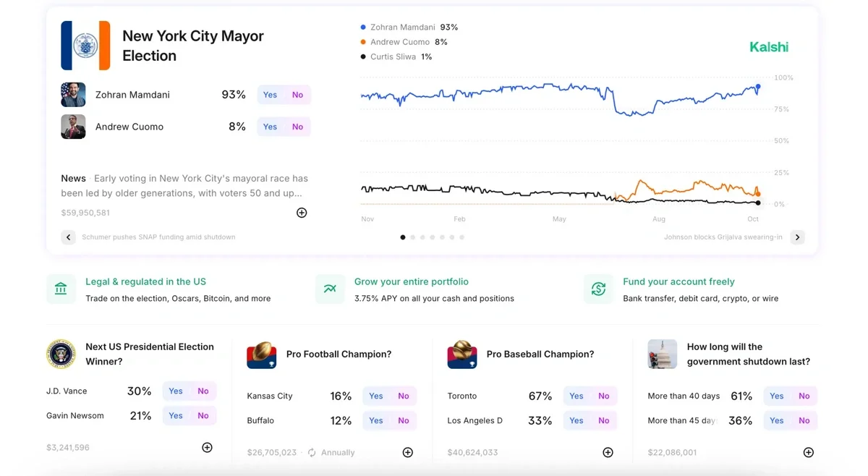Click the blue endpoint marker on the chart
Image resolution: width=868 pixels, height=476 pixels.
point(758,87)
